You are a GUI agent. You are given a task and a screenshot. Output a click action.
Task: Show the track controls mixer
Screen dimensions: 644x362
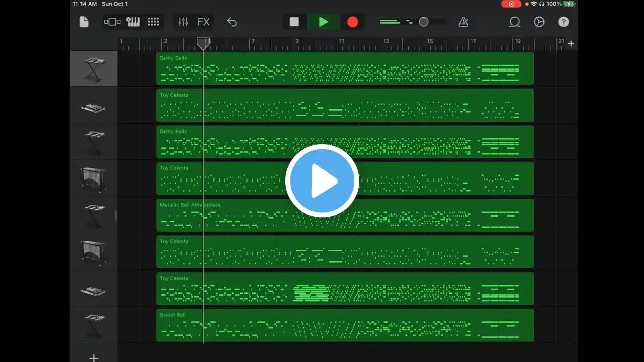183,22
